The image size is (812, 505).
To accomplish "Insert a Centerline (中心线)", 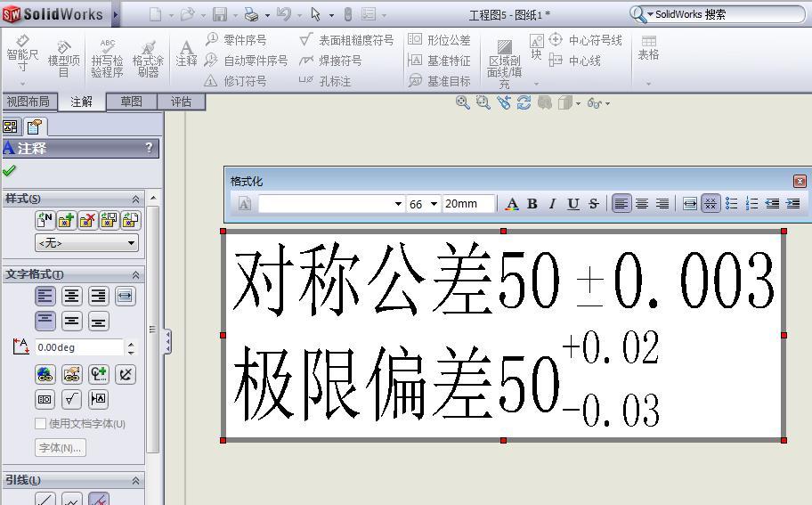I will [x=575, y=61].
